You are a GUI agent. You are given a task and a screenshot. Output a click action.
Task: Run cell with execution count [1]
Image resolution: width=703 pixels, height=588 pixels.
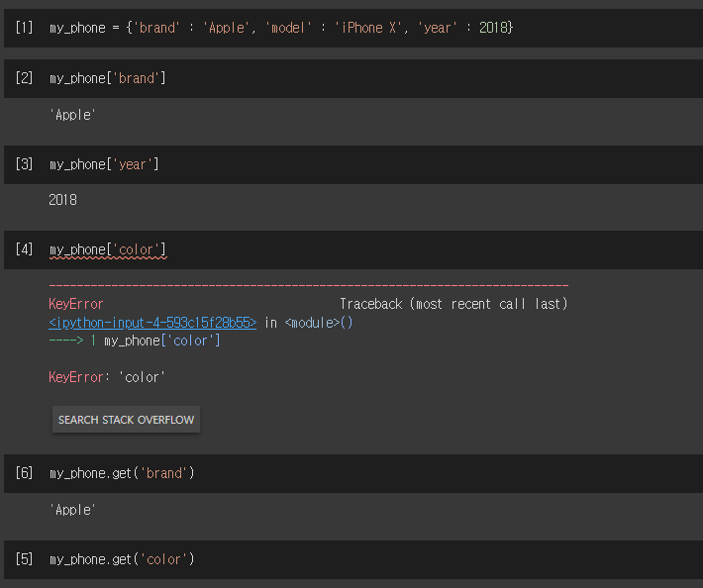24,28
